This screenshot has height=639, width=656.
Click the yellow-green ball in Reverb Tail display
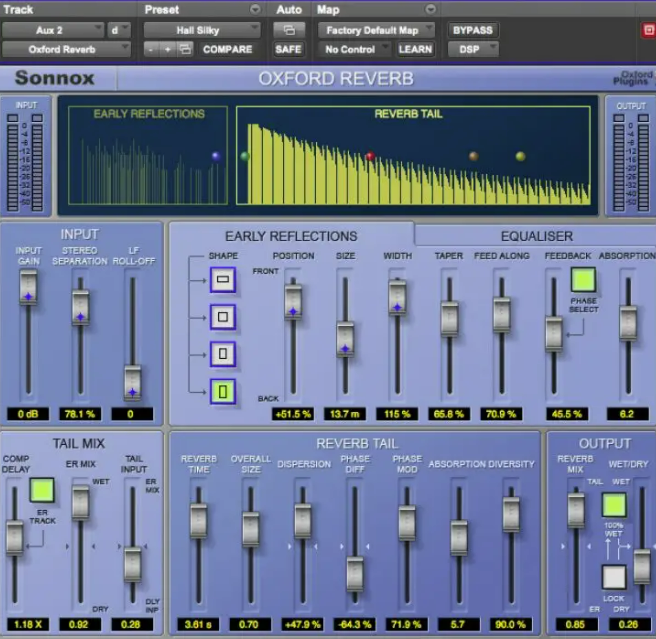[520, 156]
